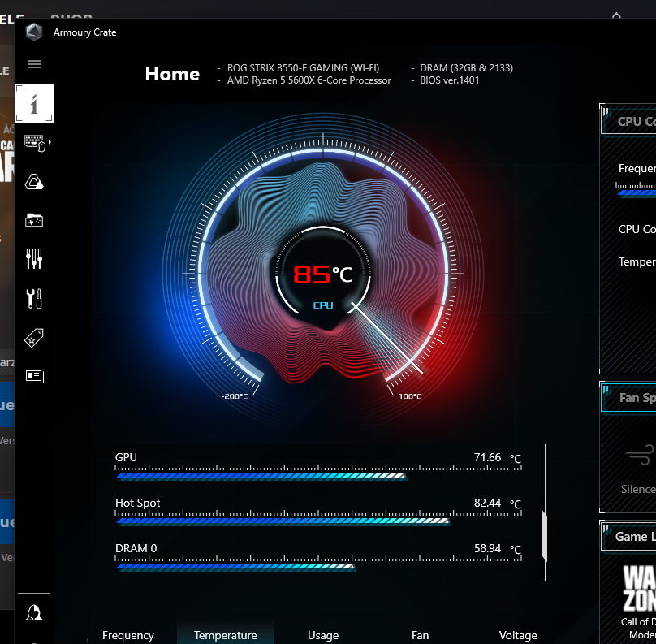Click the Armoury Crate window title
The height and width of the screenshot is (644, 656).
[85, 32]
